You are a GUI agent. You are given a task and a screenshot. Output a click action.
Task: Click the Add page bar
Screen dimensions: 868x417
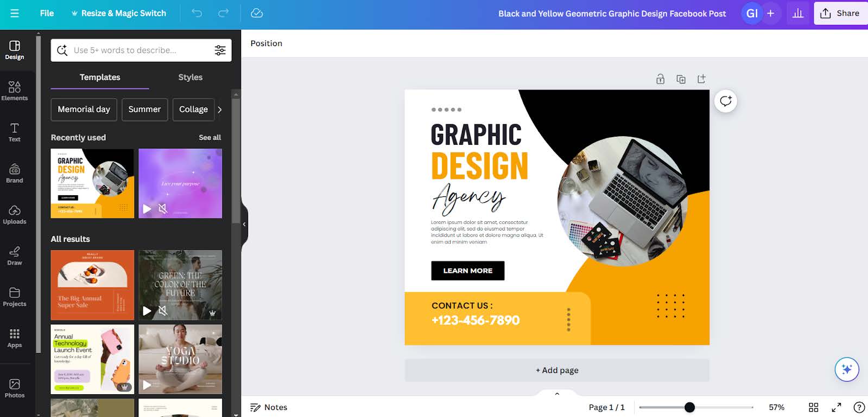click(557, 370)
